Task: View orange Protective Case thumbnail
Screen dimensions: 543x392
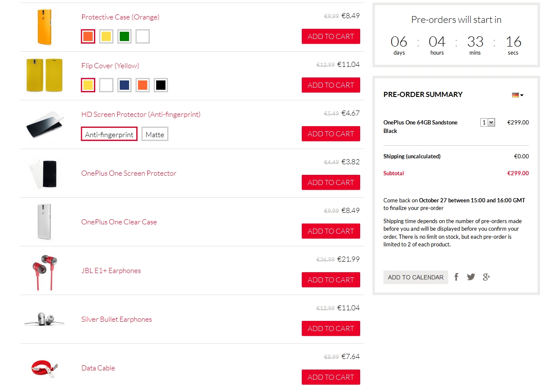Action: tap(44, 27)
